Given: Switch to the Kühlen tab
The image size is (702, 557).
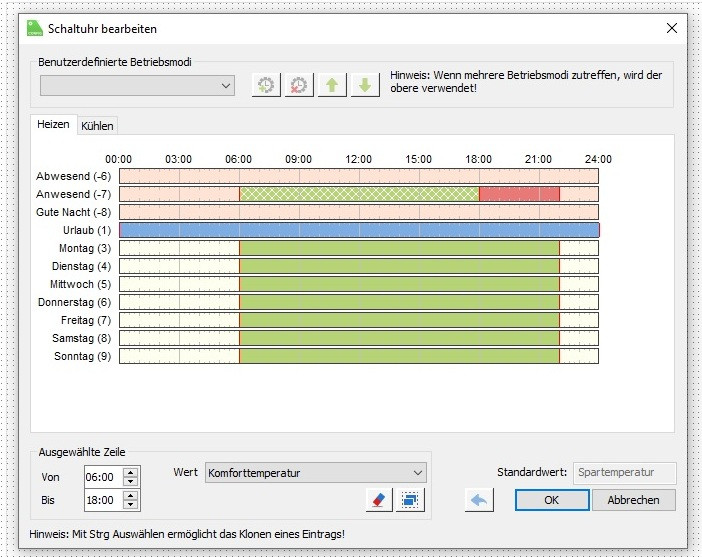Looking at the screenshot, I should (x=97, y=126).
